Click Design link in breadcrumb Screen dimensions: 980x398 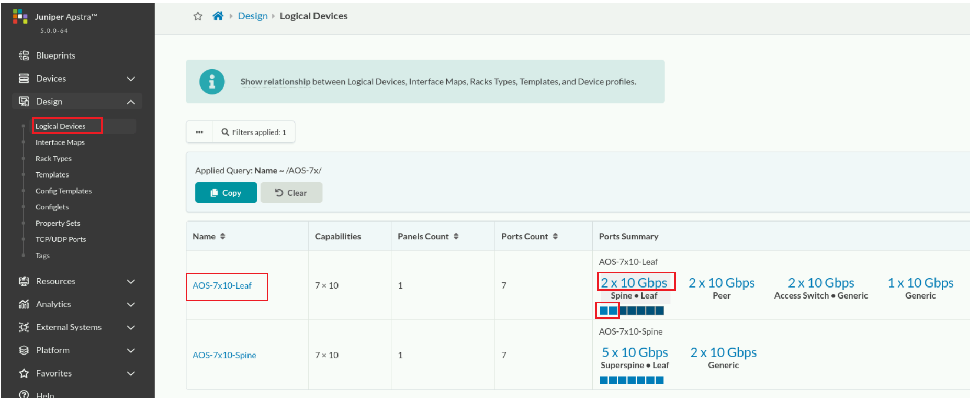[x=253, y=16]
